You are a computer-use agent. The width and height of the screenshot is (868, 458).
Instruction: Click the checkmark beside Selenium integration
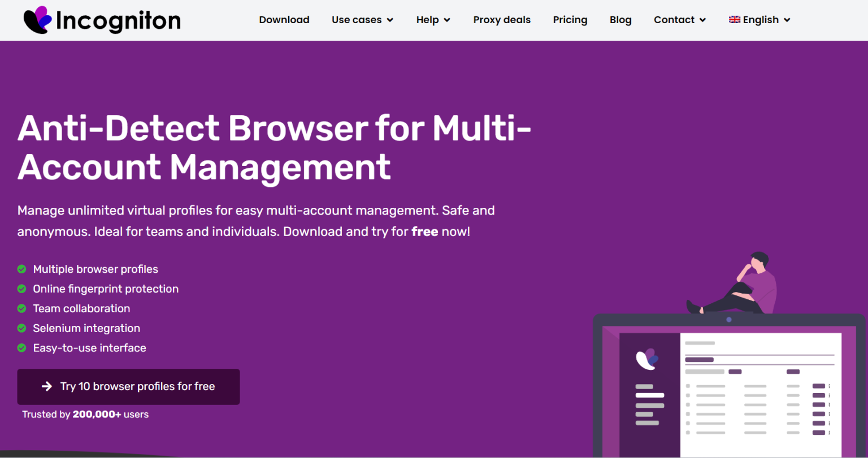[21, 329]
